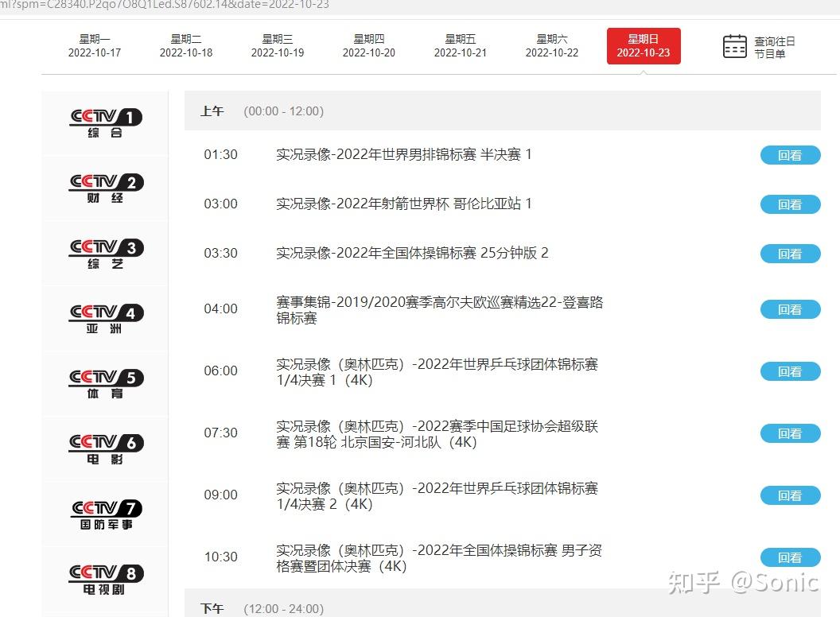Screen dimensions: 840x617
Task: Click 回看 for the 04:00 golf program
Action: click(790, 309)
